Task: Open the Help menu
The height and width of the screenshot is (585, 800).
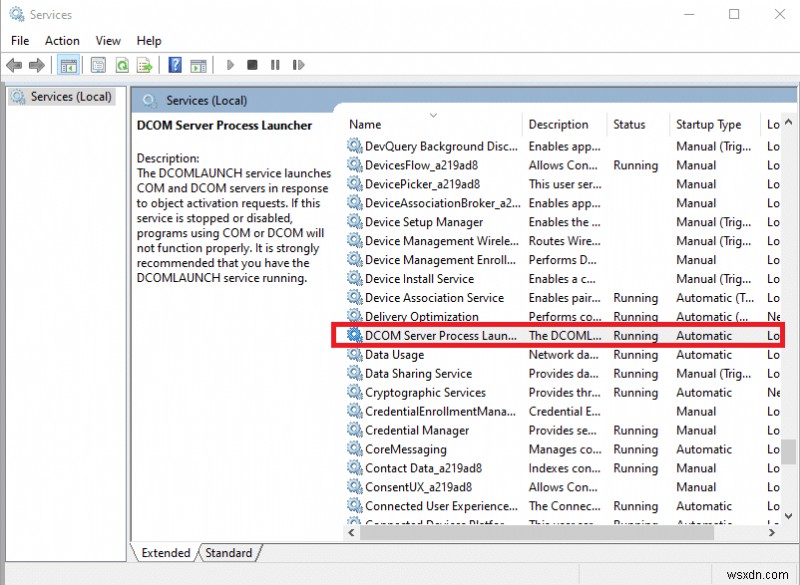Action: coord(149,41)
